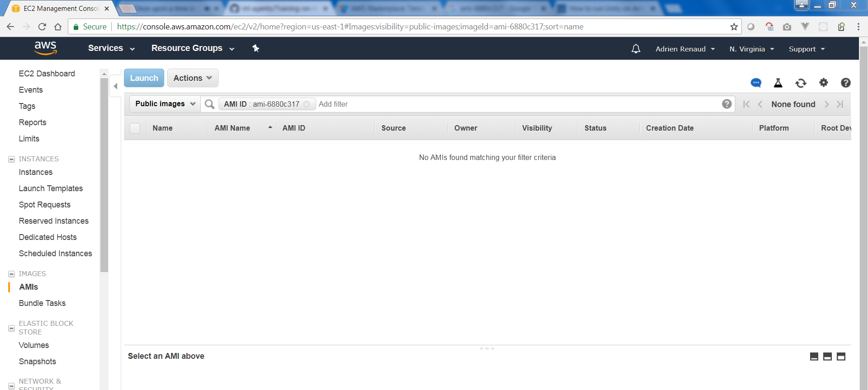Screen dimensions: 868x390
Task: Open the filter help question icon
Action: (x=727, y=104)
